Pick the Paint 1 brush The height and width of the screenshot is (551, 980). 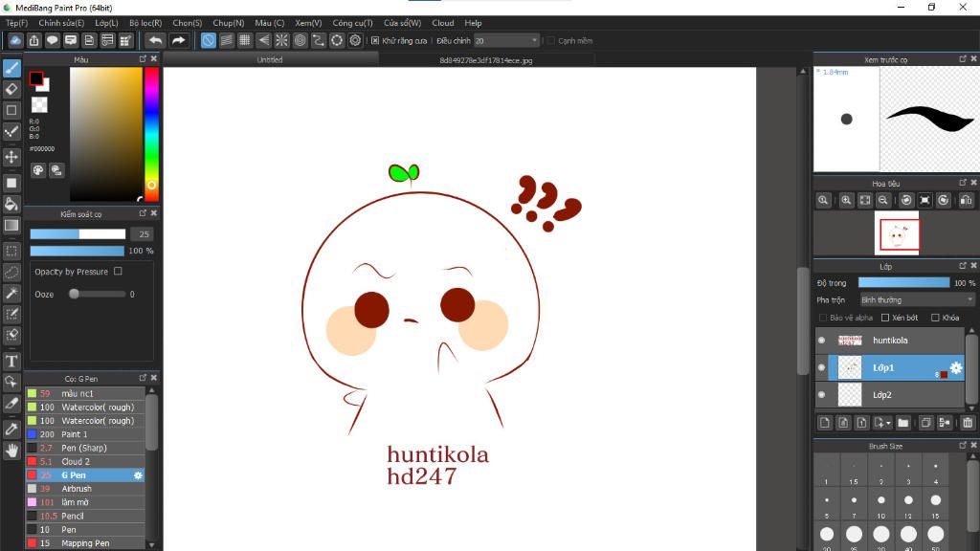click(85, 434)
